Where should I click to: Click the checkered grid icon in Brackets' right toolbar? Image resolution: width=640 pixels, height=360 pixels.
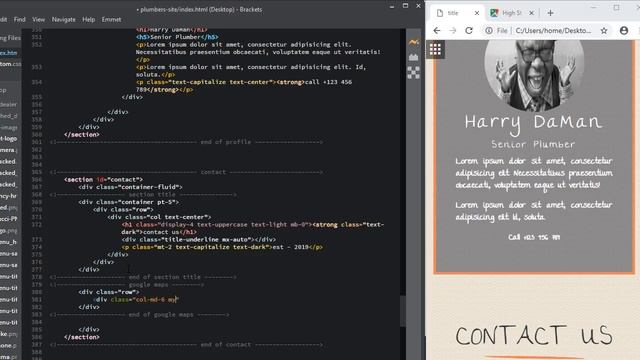413,73
